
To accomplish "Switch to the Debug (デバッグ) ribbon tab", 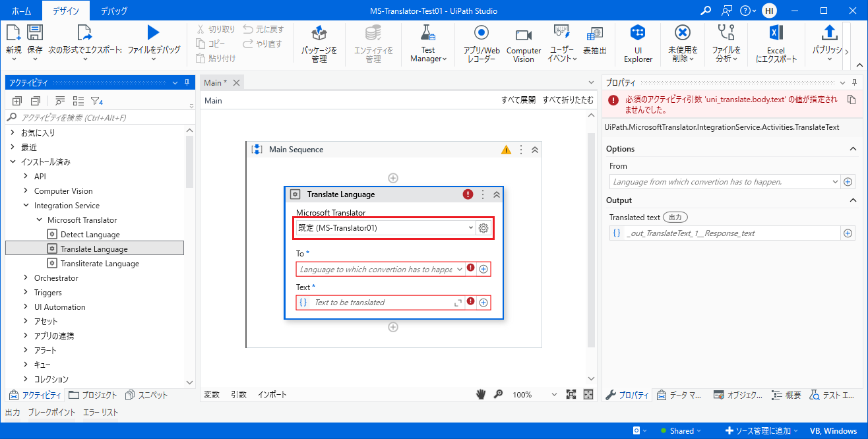I will tap(114, 11).
